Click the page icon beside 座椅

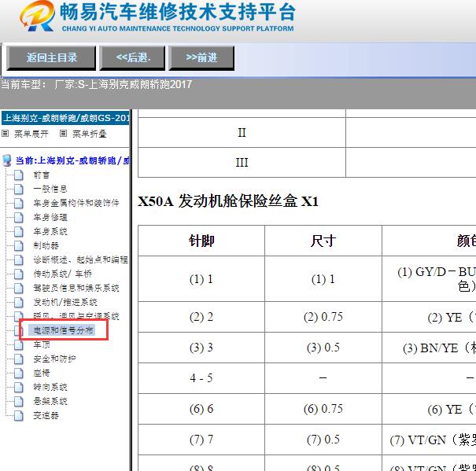tap(19, 373)
